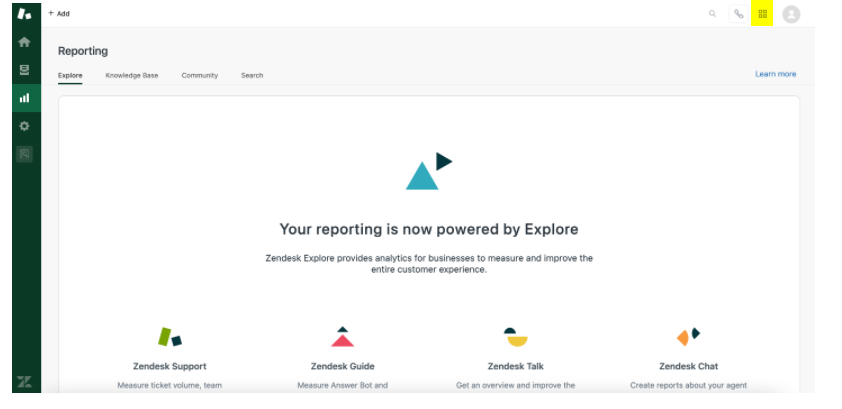
Task: Open the Views icon in sidebar
Action: [25, 70]
